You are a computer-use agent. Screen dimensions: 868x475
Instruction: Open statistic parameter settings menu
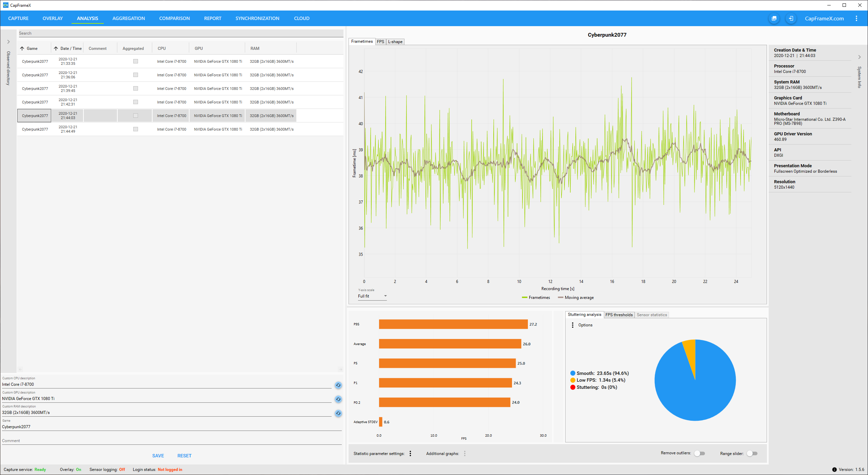click(410, 454)
